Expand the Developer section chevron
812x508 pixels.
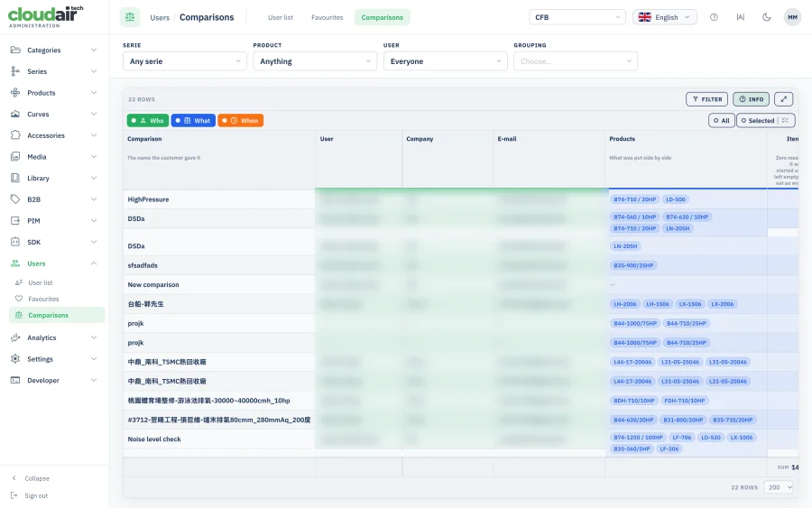(94, 380)
